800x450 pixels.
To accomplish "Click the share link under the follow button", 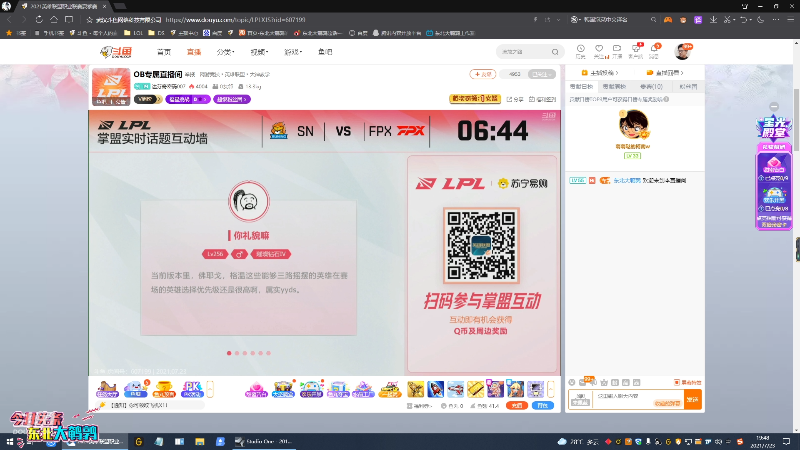I will pos(515,99).
